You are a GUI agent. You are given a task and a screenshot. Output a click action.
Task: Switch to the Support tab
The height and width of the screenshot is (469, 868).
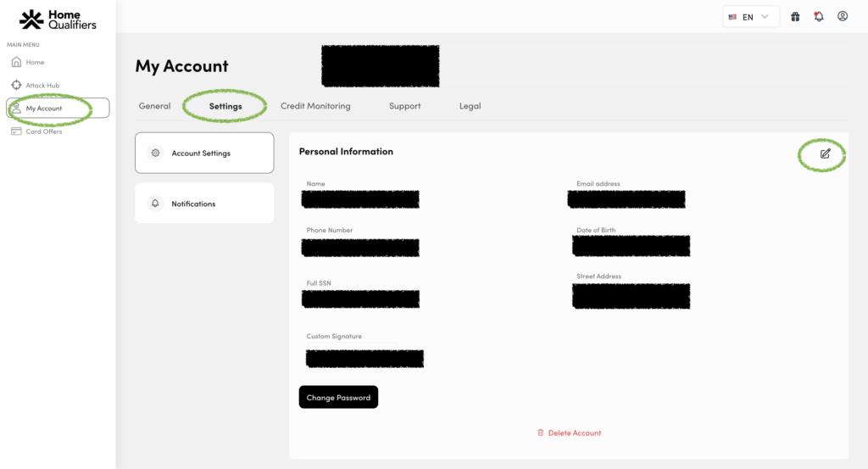[x=404, y=107]
